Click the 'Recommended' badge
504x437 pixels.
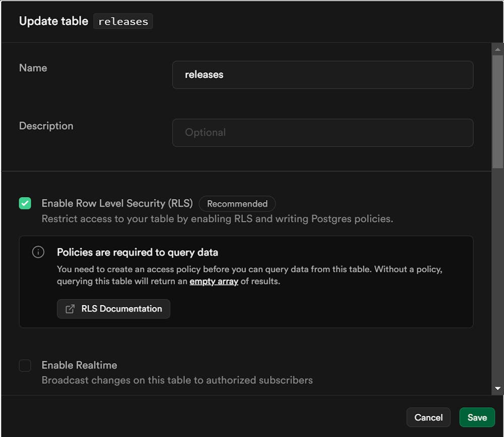point(237,204)
